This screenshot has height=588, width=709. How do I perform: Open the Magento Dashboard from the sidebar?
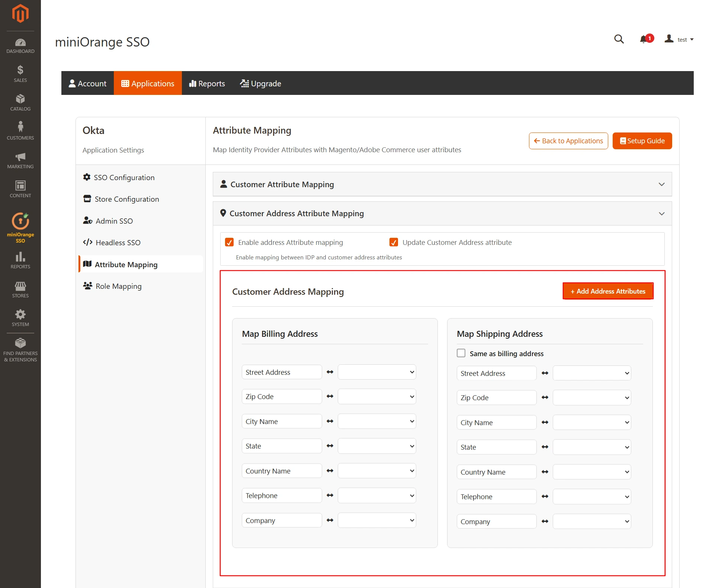pos(20,45)
